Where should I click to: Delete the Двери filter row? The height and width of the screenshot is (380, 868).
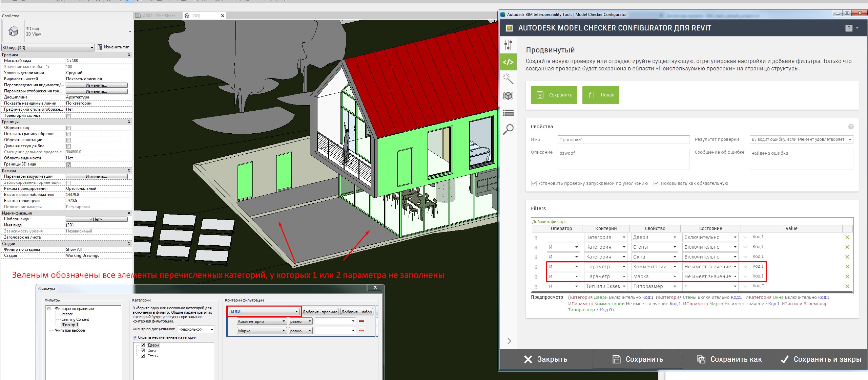[x=847, y=237]
